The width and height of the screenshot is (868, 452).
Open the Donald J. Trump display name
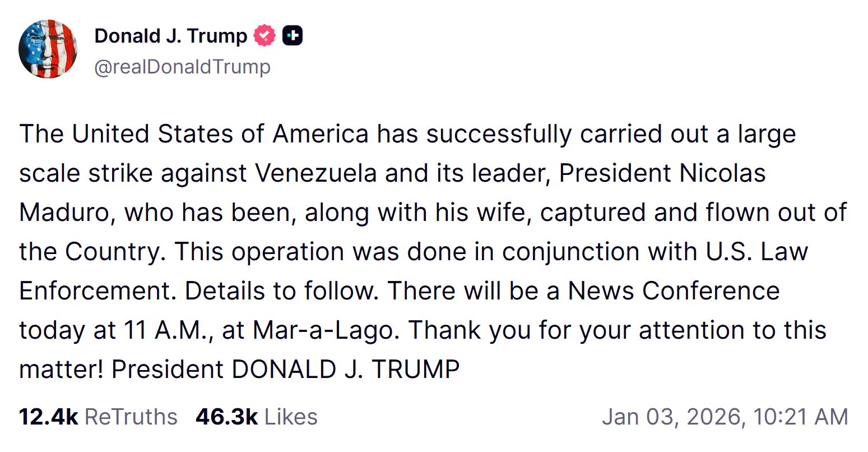click(x=170, y=36)
